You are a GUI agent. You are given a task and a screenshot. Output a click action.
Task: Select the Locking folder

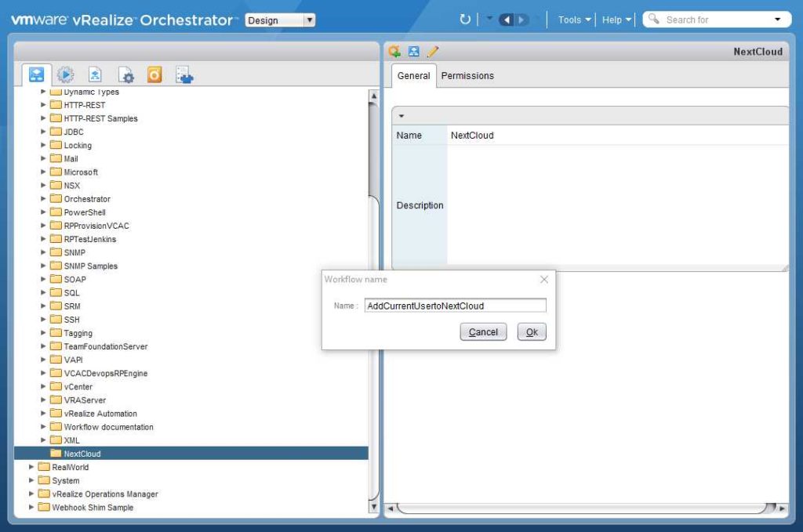[x=71, y=145]
